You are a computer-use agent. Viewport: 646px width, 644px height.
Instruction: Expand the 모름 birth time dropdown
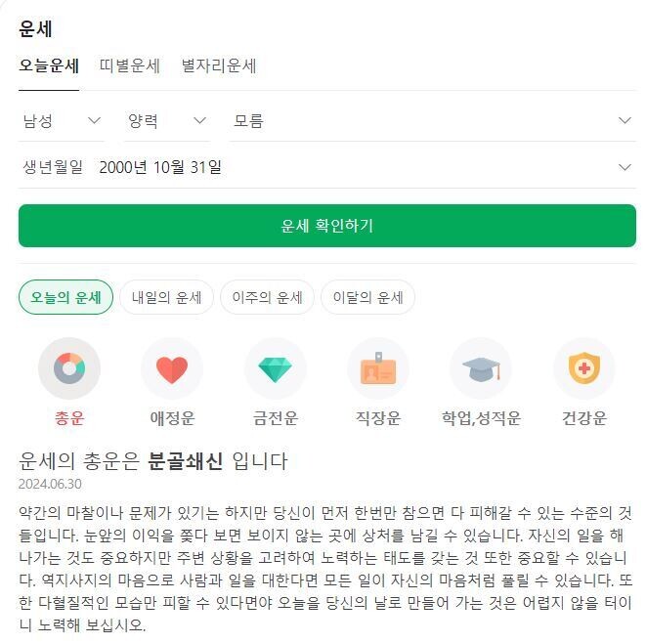[433, 121]
